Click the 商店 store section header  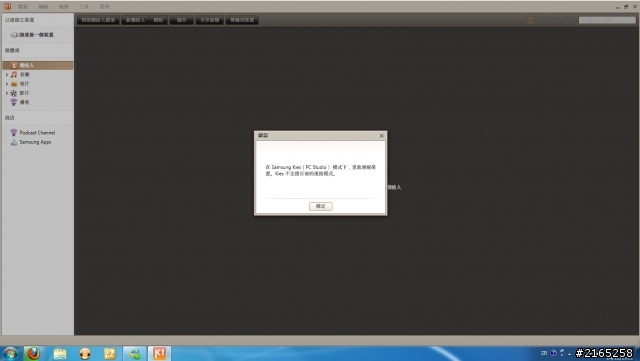click(10, 118)
